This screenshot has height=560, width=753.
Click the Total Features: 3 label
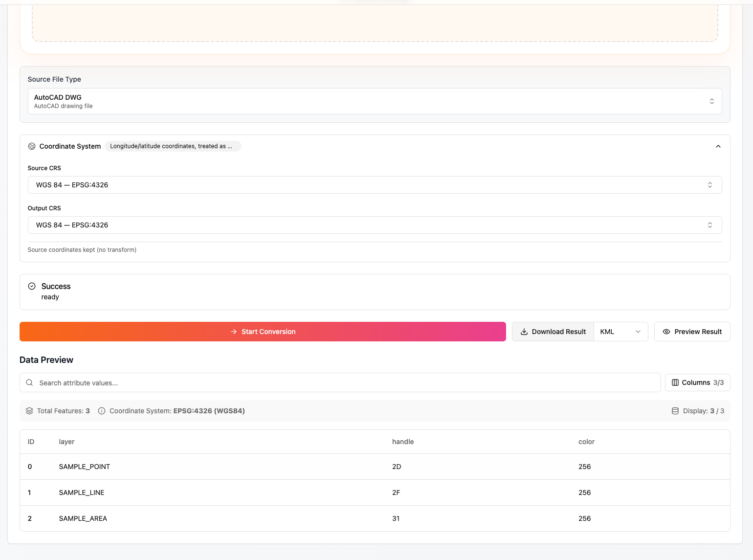tap(64, 411)
